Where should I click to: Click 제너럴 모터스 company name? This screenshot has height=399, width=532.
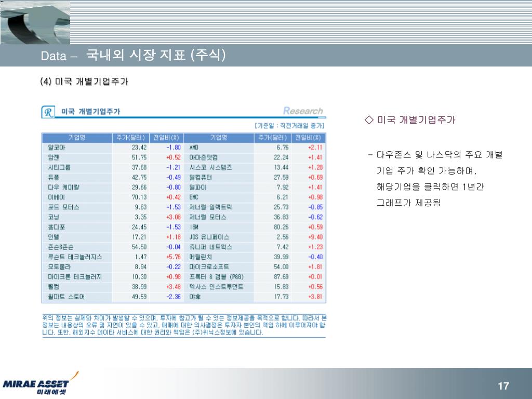tap(208, 217)
